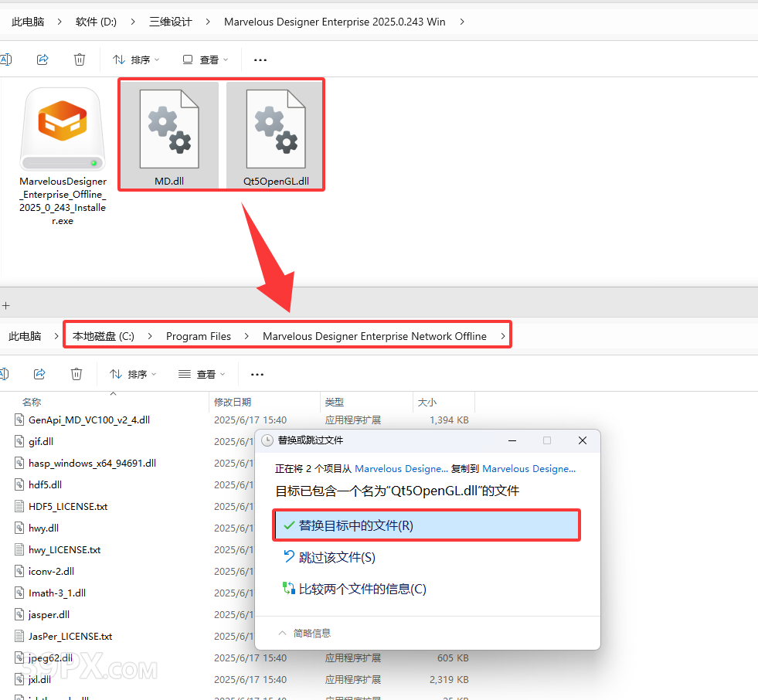Choose 比较两个文件的信息(C) option

[x=362, y=589]
